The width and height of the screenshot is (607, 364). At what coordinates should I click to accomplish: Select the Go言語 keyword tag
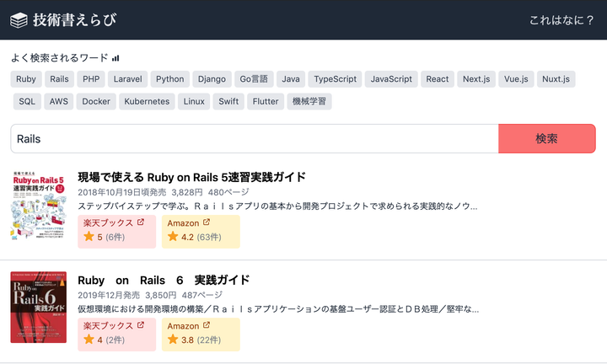[x=254, y=79]
